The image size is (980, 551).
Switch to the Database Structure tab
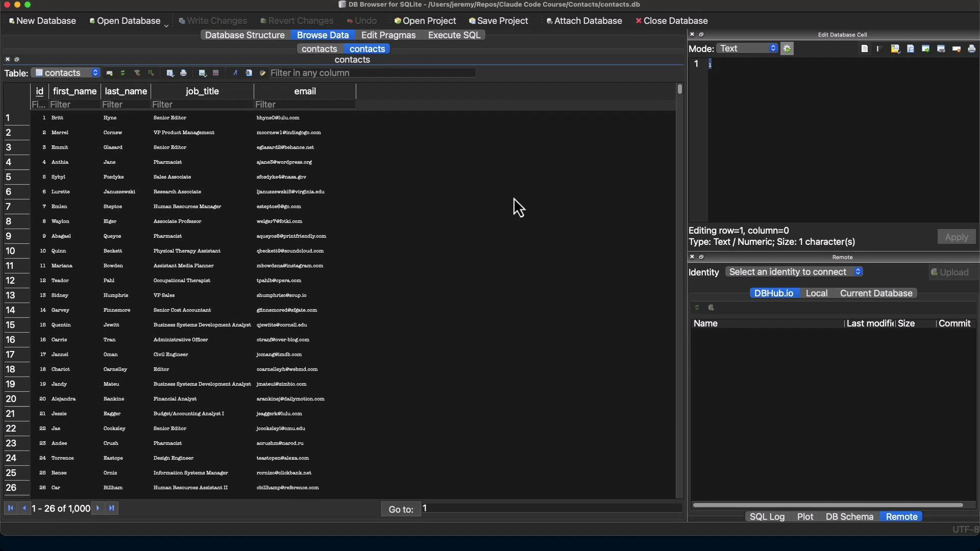(x=245, y=35)
